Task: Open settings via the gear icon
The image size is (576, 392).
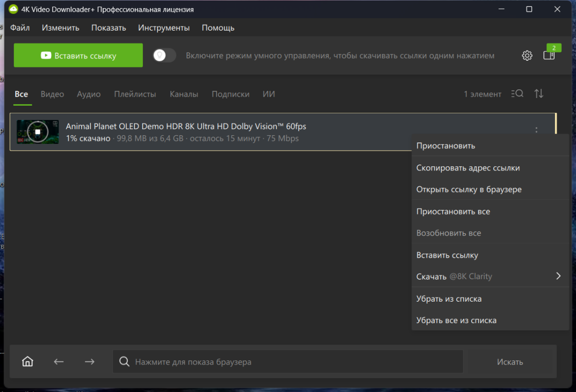Action: click(527, 56)
